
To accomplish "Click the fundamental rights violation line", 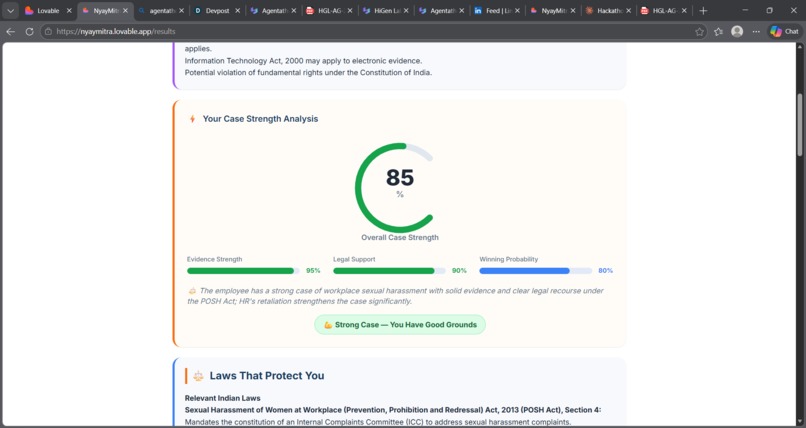I will click(x=308, y=72).
